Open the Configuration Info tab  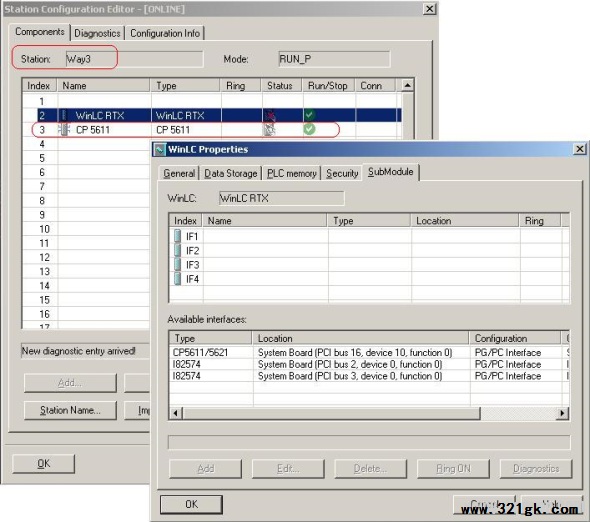click(x=165, y=33)
